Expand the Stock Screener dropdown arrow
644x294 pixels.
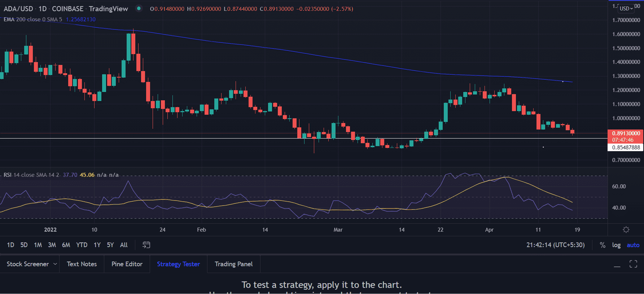[55, 264]
